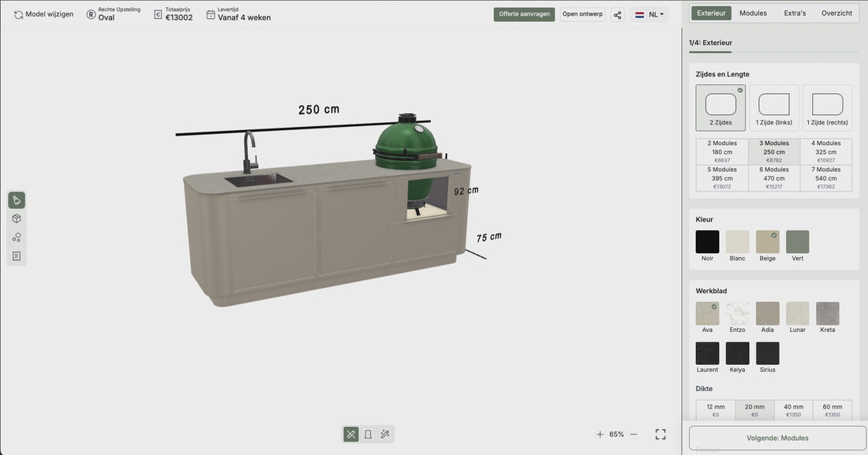Select the 1 Zijde (links) layout option
This screenshot has height=455, width=868.
coord(774,107)
